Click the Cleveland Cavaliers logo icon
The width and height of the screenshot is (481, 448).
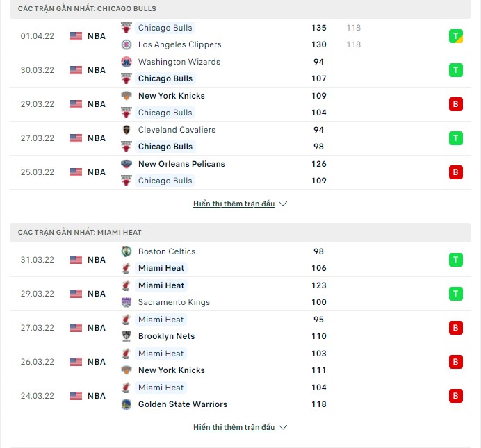[126, 130]
